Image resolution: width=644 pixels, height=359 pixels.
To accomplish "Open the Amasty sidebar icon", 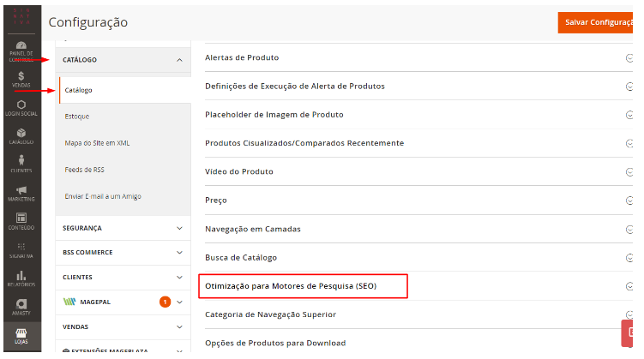I will point(21,308).
